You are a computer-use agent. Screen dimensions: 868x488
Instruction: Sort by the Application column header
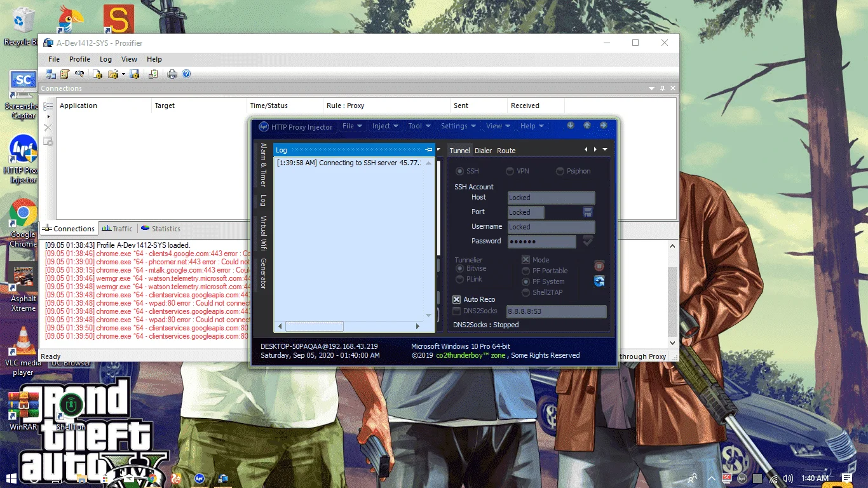[x=104, y=105]
